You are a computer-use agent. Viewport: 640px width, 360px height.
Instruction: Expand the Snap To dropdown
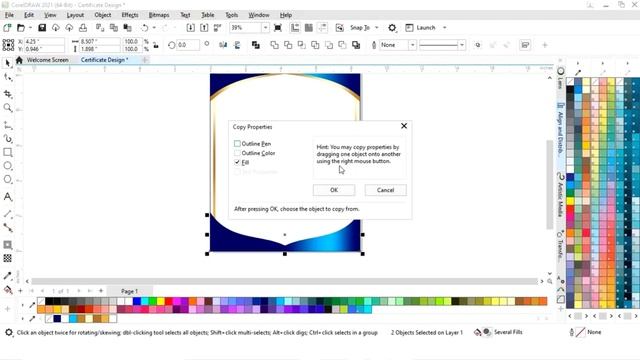pos(377,28)
